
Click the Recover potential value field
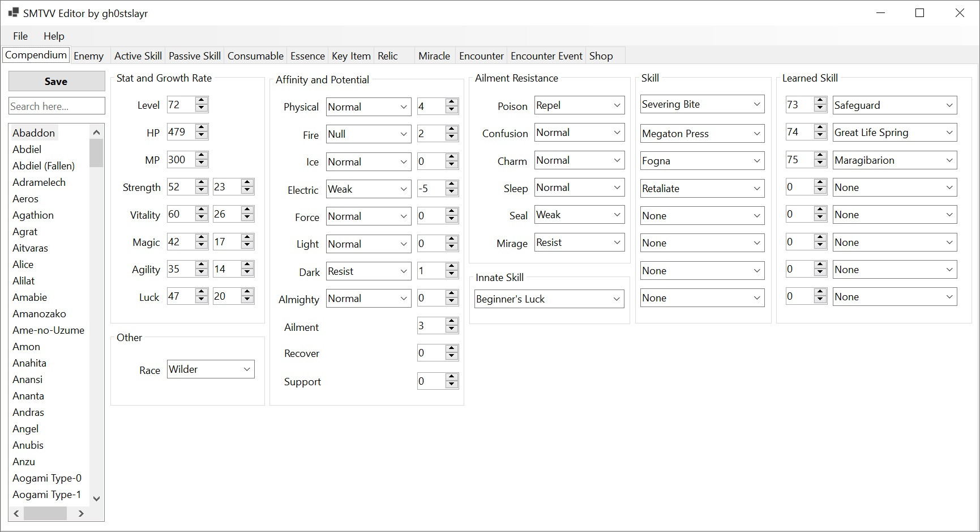click(x=431, y=353)
